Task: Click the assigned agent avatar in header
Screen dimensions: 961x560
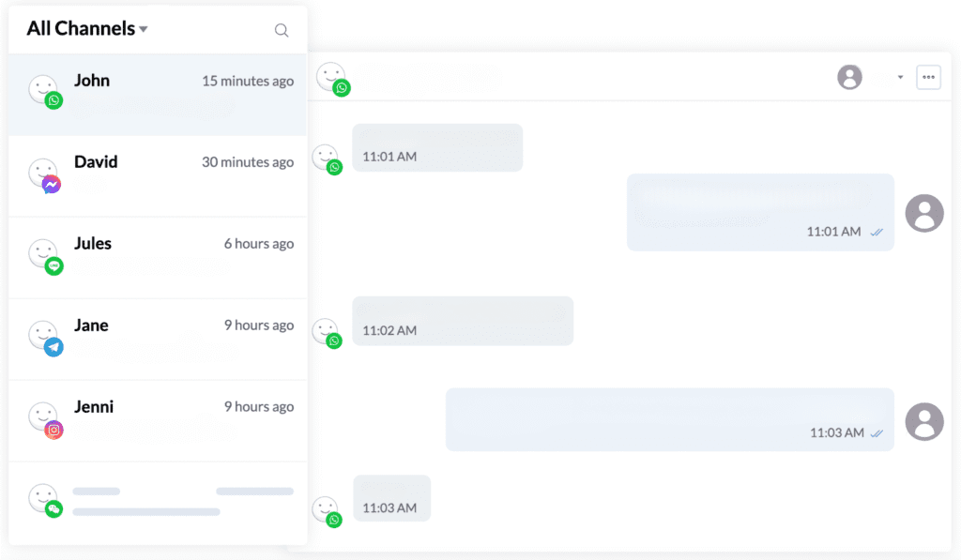Action: pyautogui.click(x=849, y=77)
